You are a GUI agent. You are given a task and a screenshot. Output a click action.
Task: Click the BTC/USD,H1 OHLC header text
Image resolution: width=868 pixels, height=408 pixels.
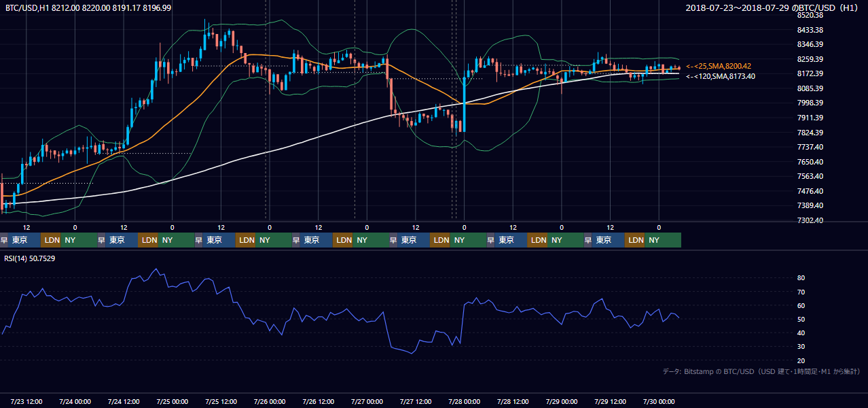tap(88, 7)
